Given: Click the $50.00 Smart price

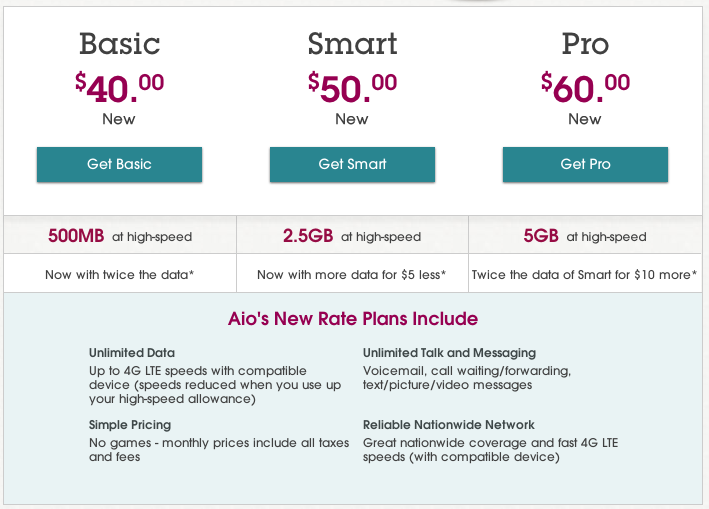Looking at the screenshot, I should [352, 88].
